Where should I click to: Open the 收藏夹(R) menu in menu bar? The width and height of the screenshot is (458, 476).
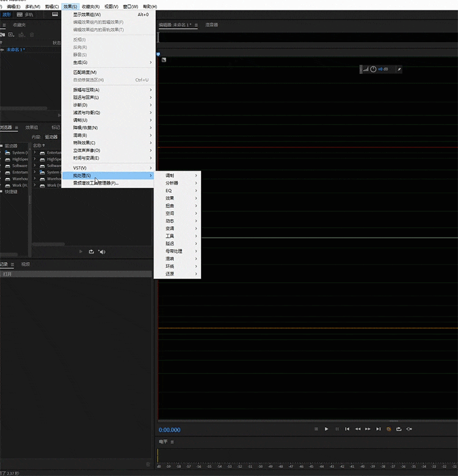pos(90,6)
